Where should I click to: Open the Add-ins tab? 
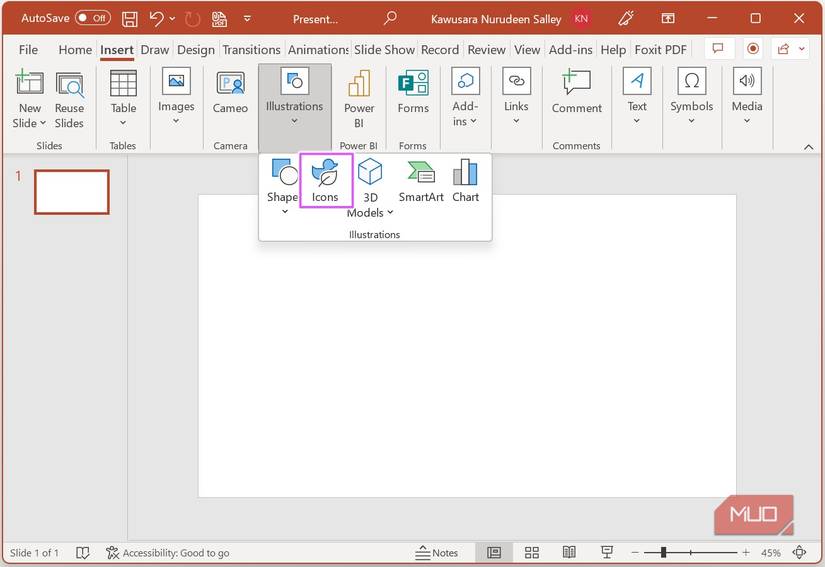pos(570,49)
